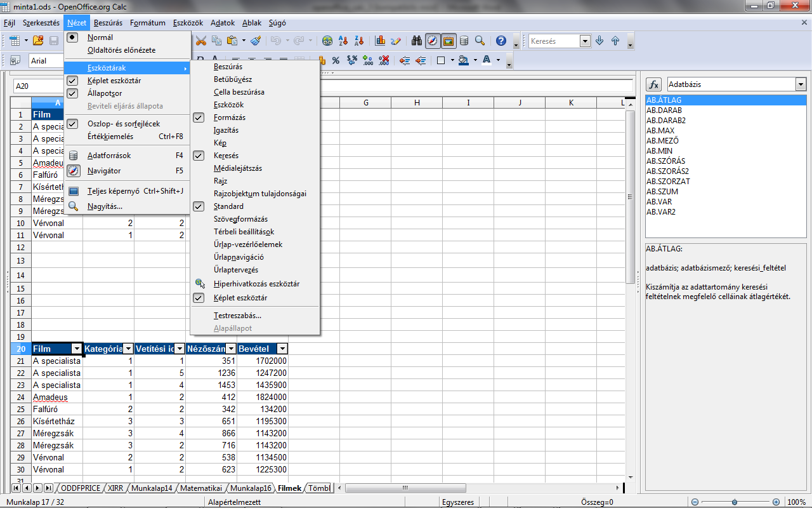Open the Film column autofilter dropdown

tap(77, 349)
